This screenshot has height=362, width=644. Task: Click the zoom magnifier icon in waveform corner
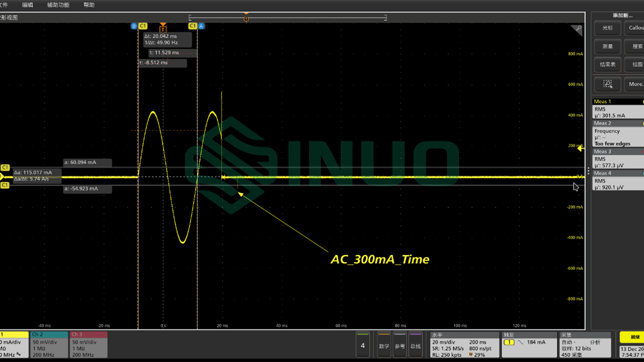(x=577, y=30)
